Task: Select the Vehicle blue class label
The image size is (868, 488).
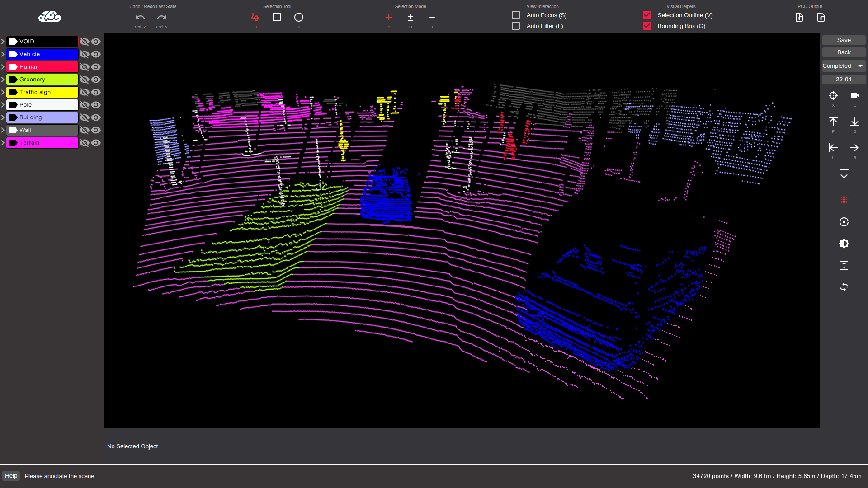Action: (42, 54)
